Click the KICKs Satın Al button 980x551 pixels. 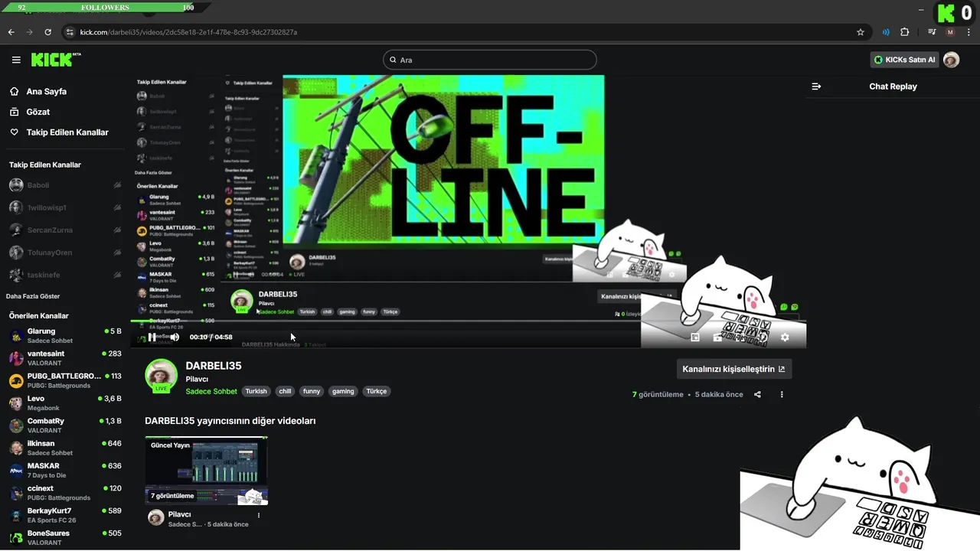[905, 60]
